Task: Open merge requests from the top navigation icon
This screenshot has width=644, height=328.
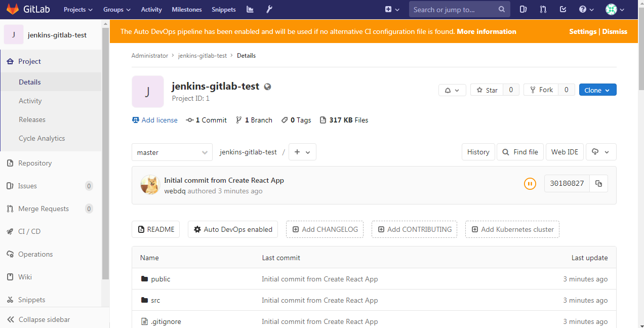Action: tap(543, 9)
